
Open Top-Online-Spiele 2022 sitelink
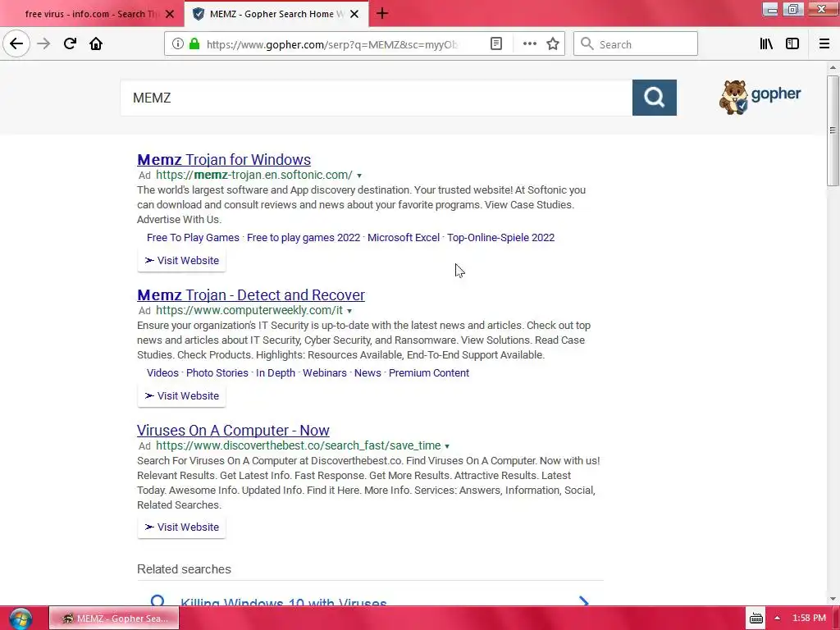click(501, 238)
